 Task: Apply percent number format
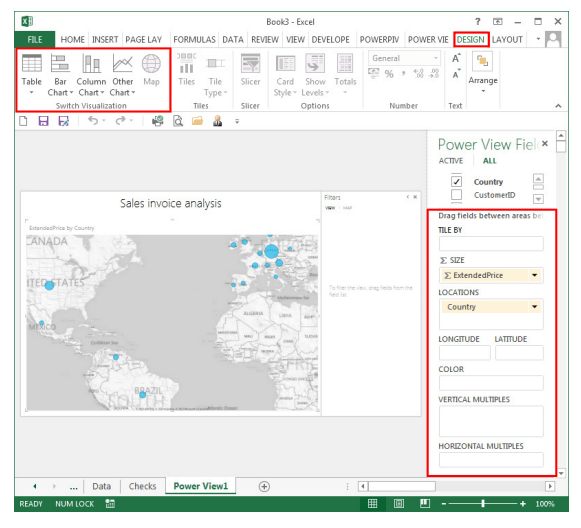[x=389, y=74]
